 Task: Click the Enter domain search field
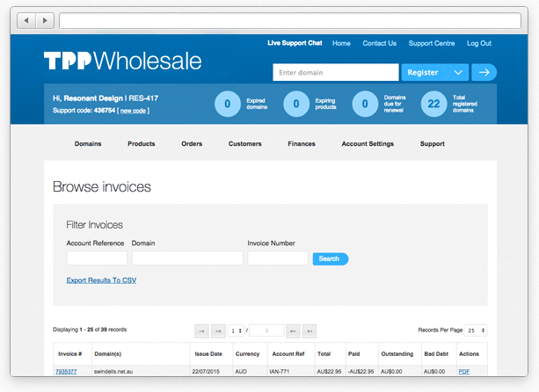click(x=335, y=72)
